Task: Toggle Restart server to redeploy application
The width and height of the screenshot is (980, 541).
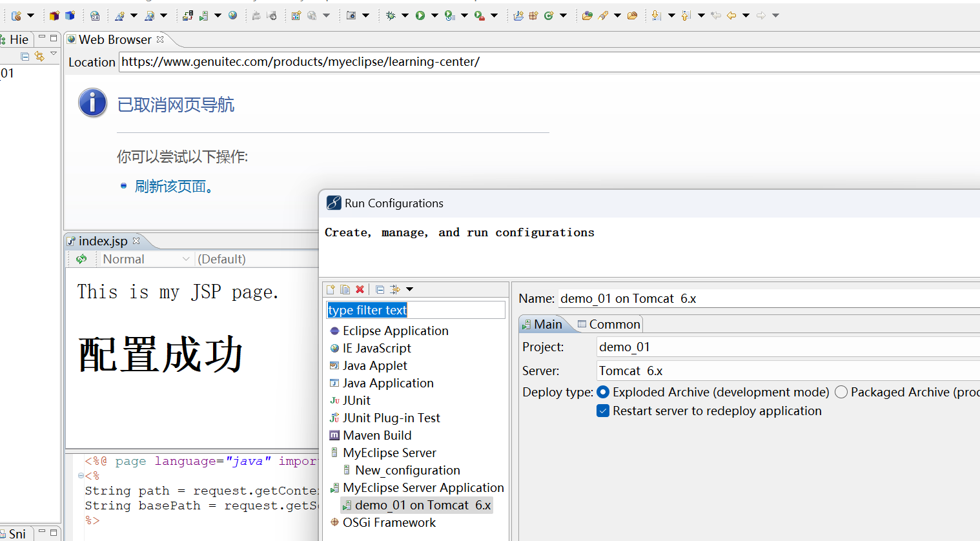Action: pyautogui.click(x=709, y=411)
